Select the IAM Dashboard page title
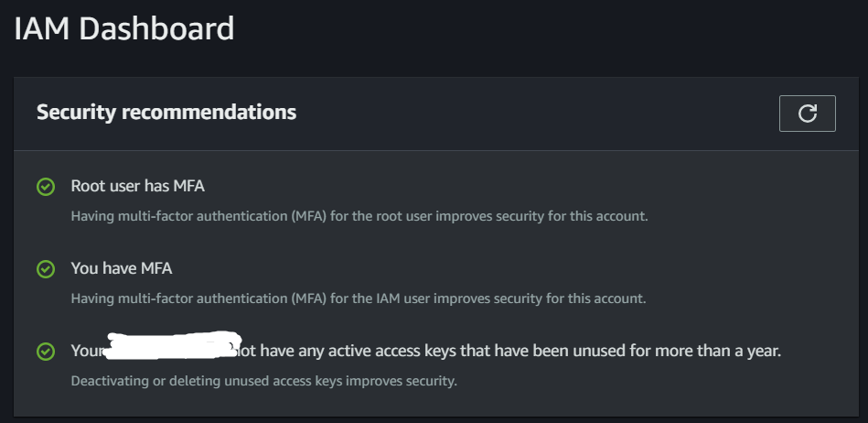Screen dimensions: 868x423 click(x=124, y=28)
